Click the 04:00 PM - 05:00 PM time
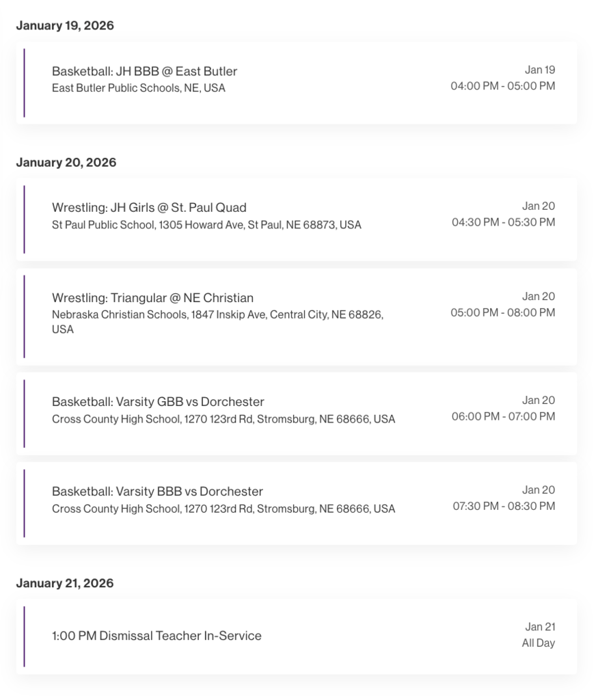 pos(502,86)
